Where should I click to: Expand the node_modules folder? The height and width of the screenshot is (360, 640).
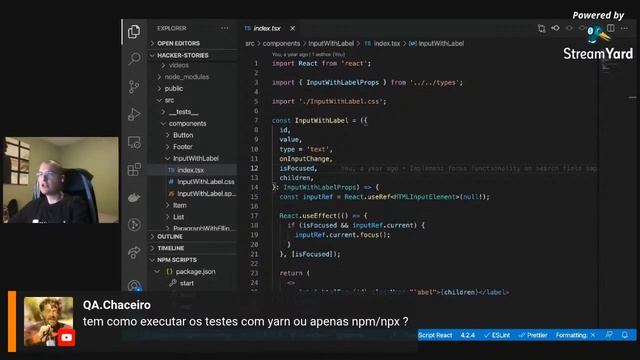coord(193,77)
